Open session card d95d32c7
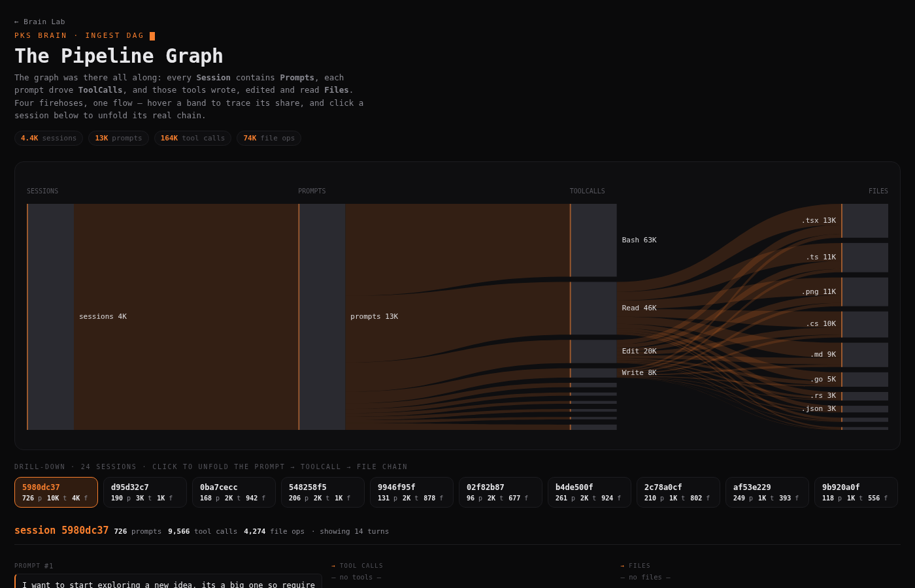Image resolution: width=915 pixels, height=588 pixels. point(145,492)
